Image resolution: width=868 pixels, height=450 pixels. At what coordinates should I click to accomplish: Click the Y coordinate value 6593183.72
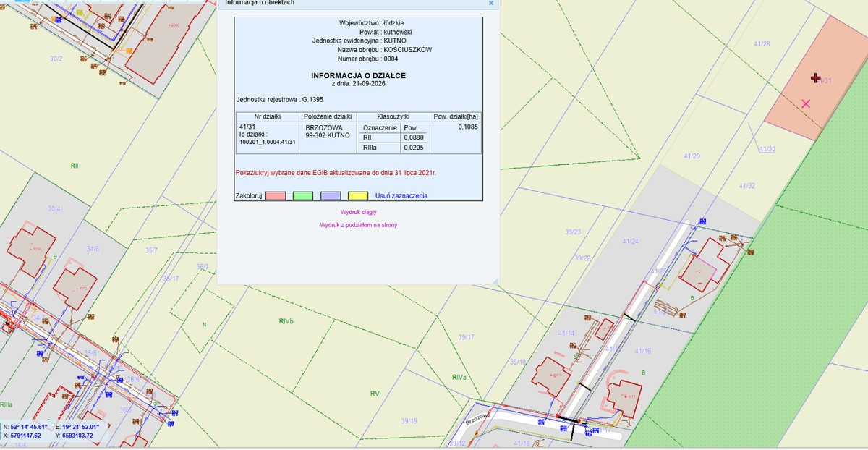(x=79, y=436)
